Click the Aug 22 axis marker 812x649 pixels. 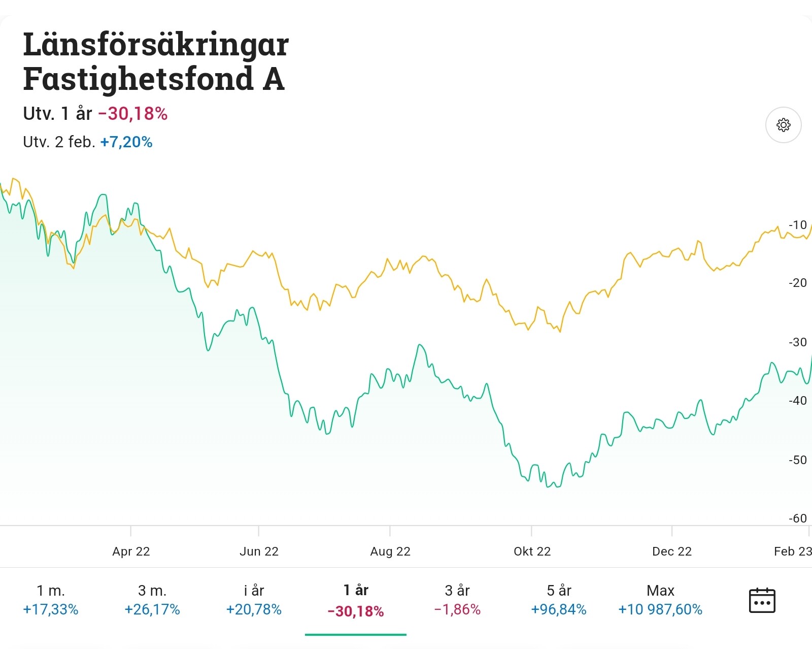click(x=390, y=551)
